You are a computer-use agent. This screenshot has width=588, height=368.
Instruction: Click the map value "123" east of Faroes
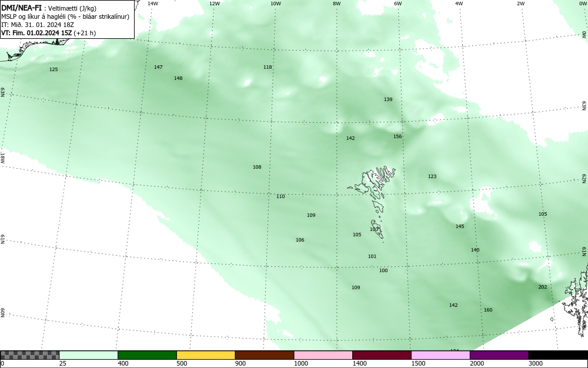[x=432, y=176]
